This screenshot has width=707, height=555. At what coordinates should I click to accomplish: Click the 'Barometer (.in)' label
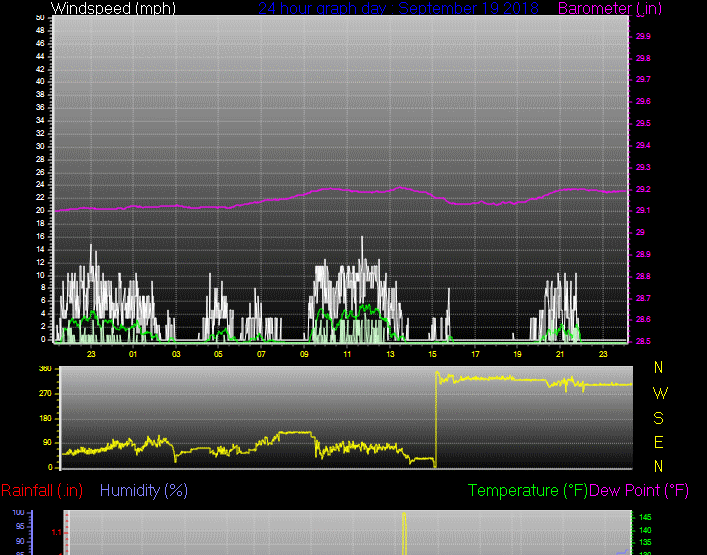click(x=610, y=8)
